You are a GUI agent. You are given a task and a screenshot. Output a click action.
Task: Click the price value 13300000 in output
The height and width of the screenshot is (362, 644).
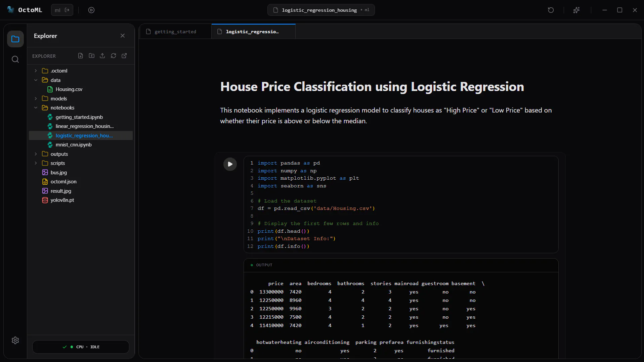pos(271,292)
